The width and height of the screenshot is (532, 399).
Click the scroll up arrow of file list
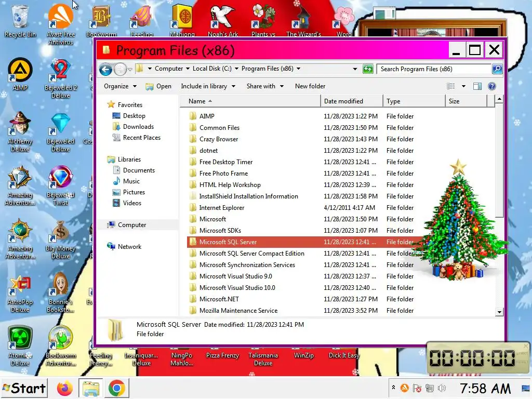click(499, 99)
